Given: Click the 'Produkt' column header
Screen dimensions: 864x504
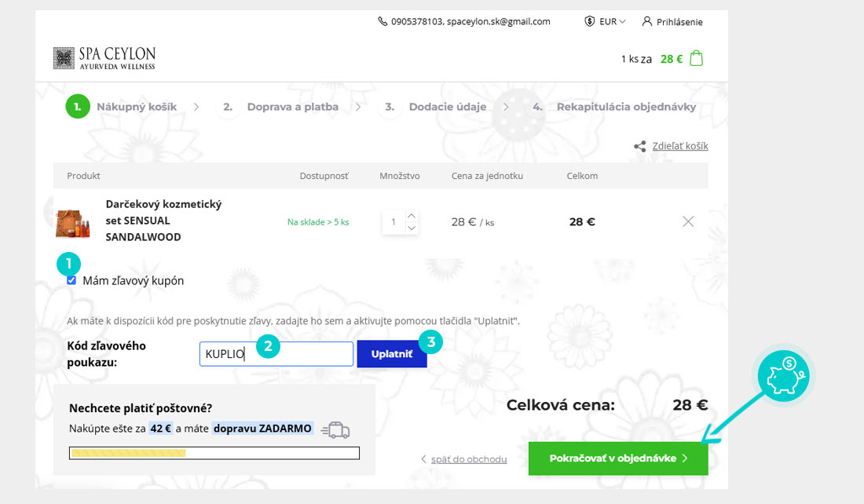Looking at the screenshot, I should 83,176.
